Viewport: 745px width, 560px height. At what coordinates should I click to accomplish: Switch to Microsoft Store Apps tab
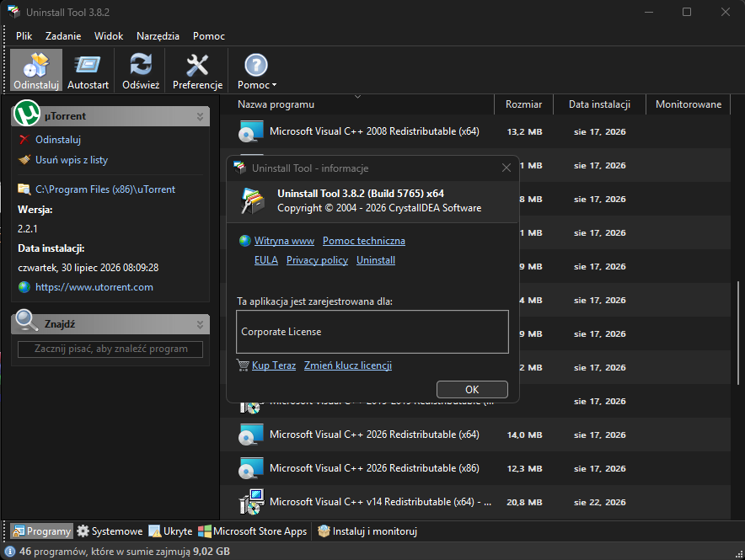[x=252, y=531]
